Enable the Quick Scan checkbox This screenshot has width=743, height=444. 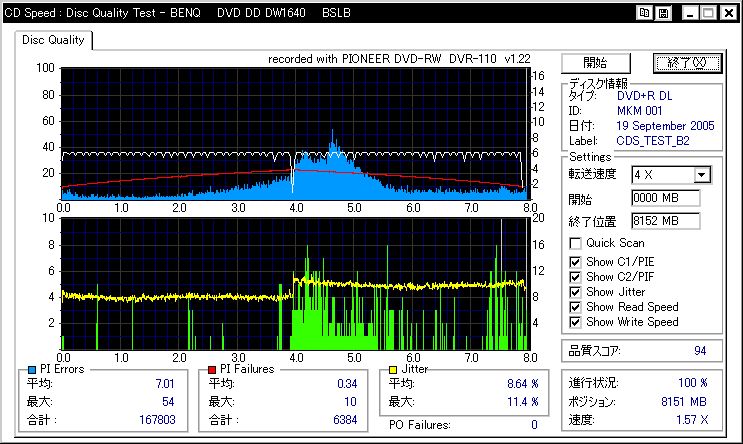[575, 243]
